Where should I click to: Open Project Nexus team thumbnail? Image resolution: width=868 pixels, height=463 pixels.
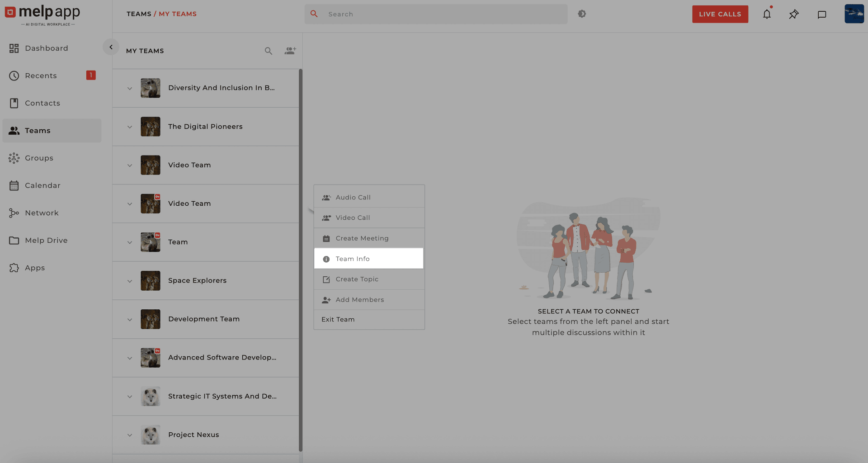coord(151,435)
